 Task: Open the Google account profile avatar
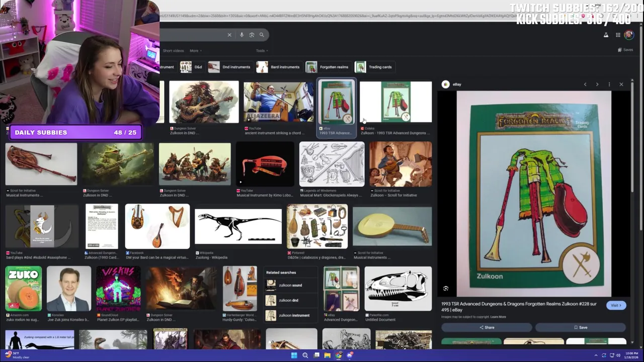(x=629, y=35)
